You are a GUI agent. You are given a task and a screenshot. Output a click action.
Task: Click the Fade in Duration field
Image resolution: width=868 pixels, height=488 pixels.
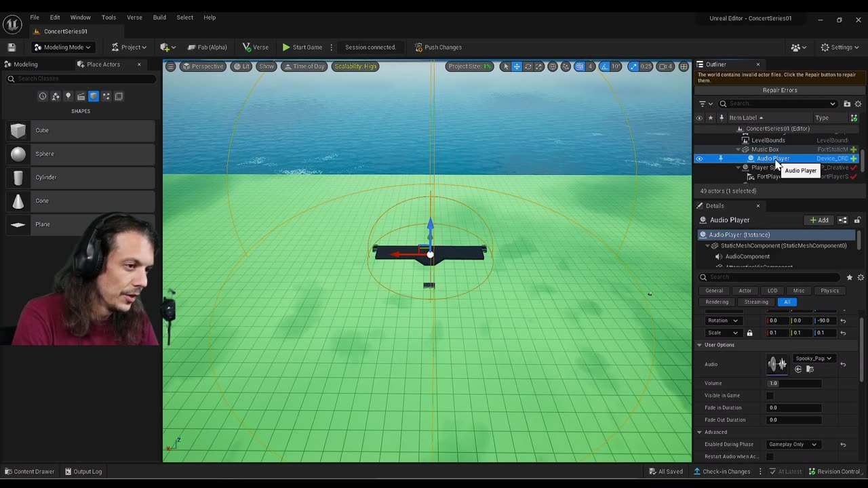click(794, 408)
